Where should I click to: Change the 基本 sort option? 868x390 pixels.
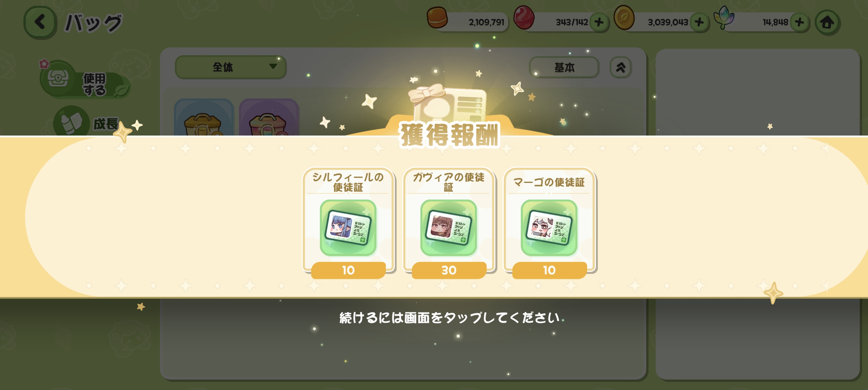click(x=564, y=67)
